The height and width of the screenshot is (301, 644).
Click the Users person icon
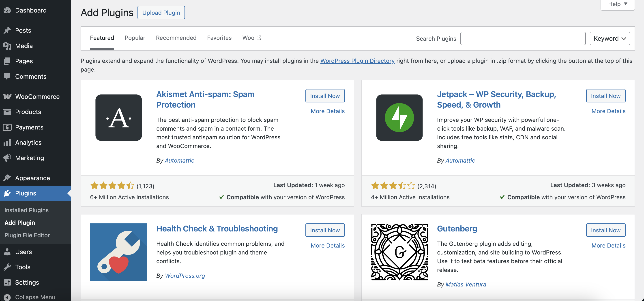(7, 252)
